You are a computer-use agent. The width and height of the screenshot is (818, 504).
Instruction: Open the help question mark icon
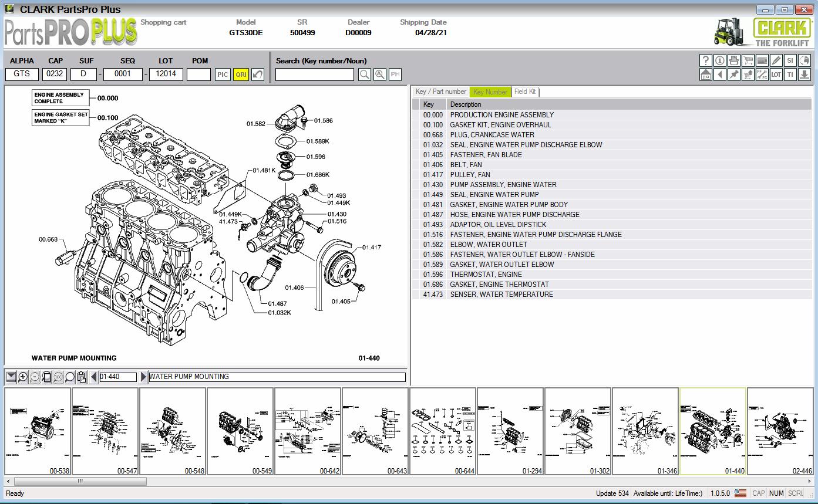coord(706,60)
